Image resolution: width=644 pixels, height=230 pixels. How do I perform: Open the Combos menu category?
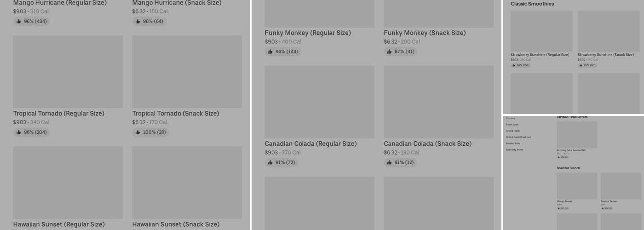[511, 119]
